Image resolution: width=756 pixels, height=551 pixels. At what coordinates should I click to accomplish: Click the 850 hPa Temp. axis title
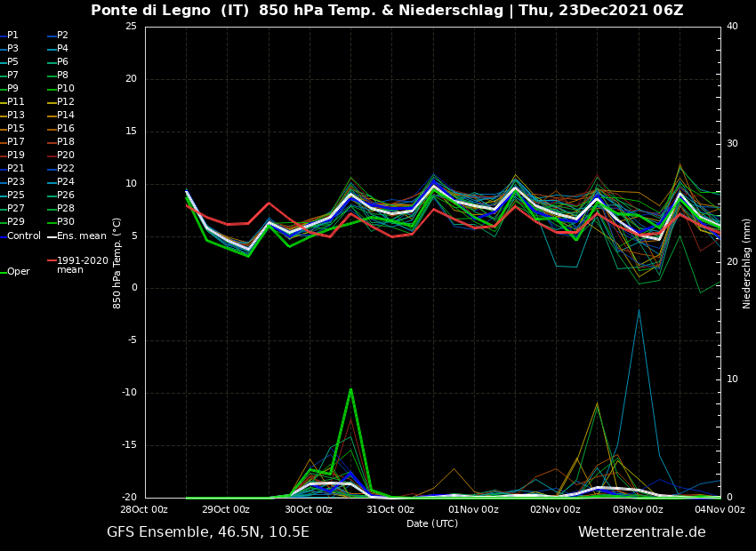[x=117, y=263]
